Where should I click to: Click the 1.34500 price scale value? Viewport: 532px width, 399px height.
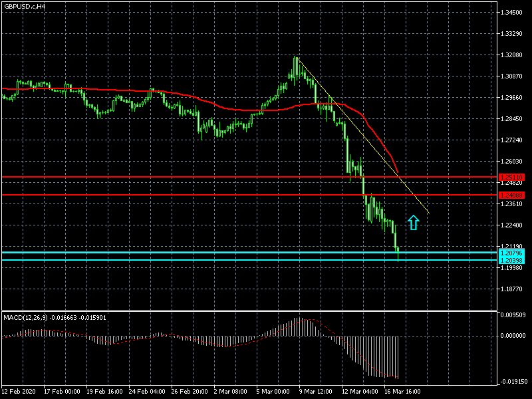(511, 13)
